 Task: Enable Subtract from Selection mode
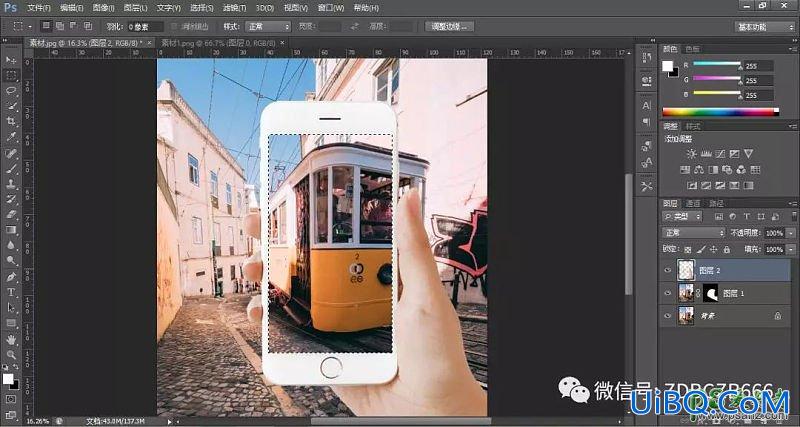point(73,26)
